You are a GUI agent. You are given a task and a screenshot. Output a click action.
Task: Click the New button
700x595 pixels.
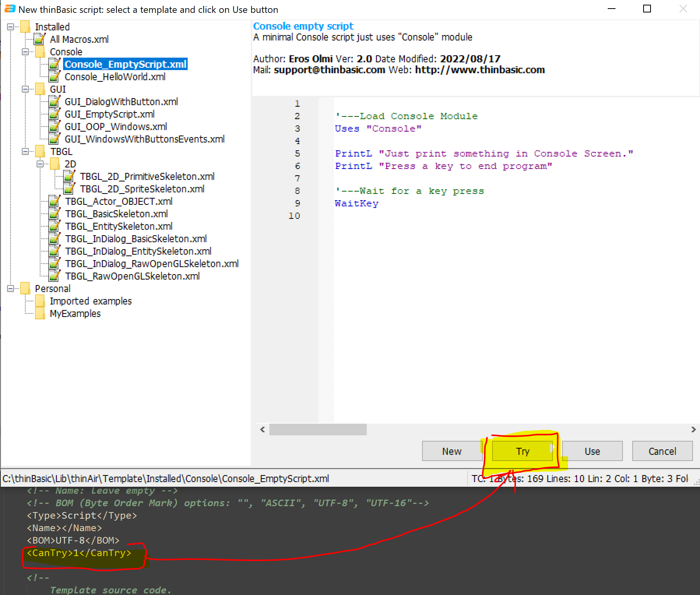pyautogui.click(x=452, y=451)
